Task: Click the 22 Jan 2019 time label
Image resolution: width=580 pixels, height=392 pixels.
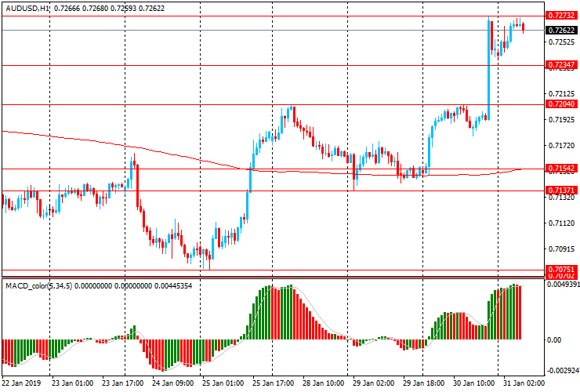Action: tap(21, 383)
